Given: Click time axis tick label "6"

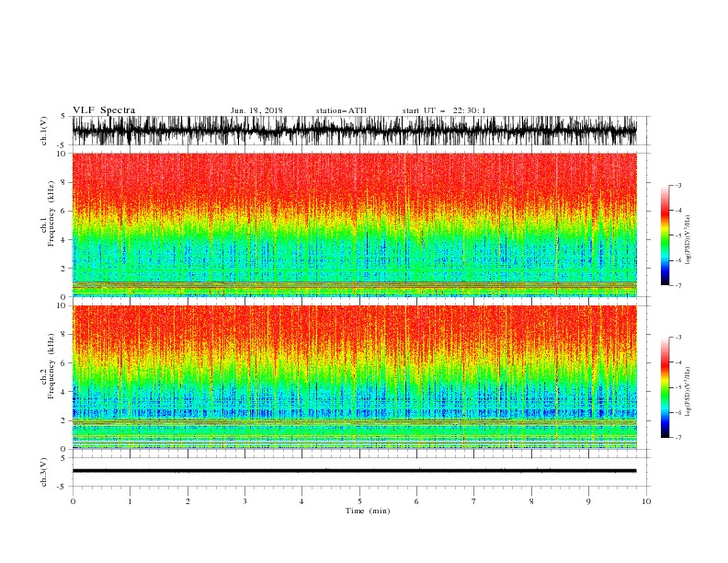Looking at the screenshot, I should [x=416, y=501].
